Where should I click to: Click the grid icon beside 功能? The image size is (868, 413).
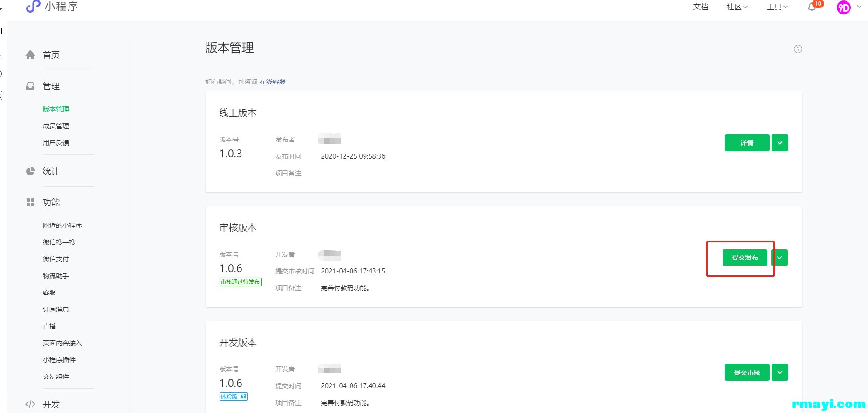[30, 203]
